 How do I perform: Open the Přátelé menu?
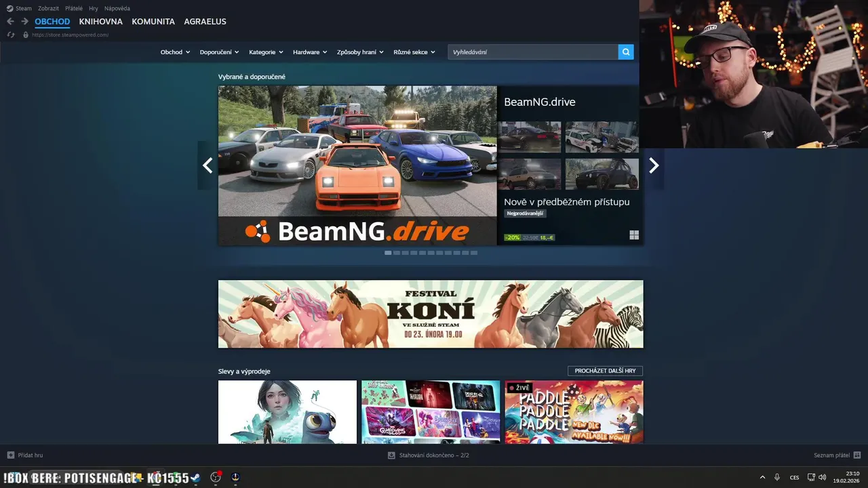point(74,8)
